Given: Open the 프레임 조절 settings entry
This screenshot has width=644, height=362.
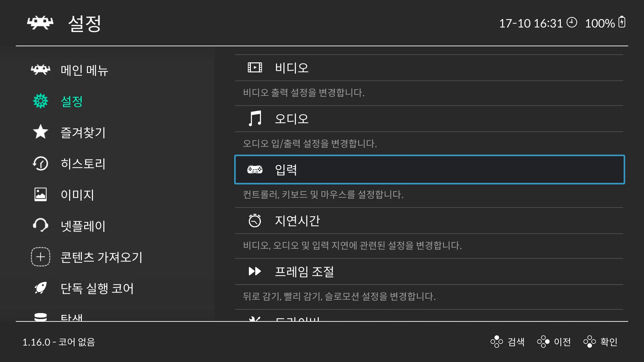Looking at the screenshot, I should 304,271.
